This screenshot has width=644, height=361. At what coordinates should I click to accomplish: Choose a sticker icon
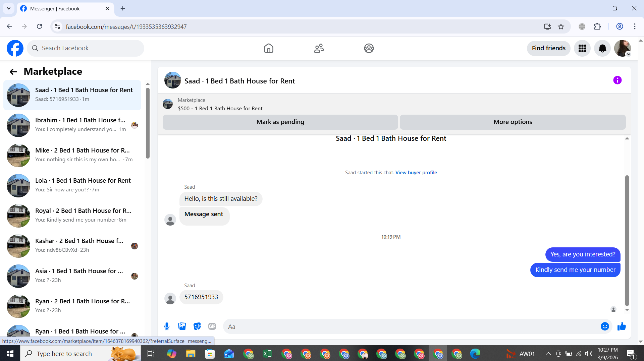[197, 326]
